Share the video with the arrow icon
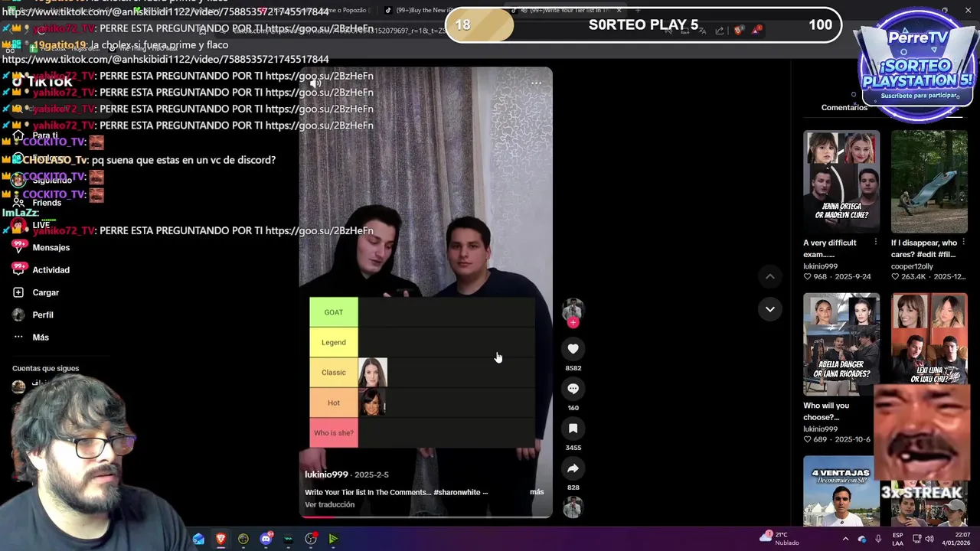 (573, 468)
